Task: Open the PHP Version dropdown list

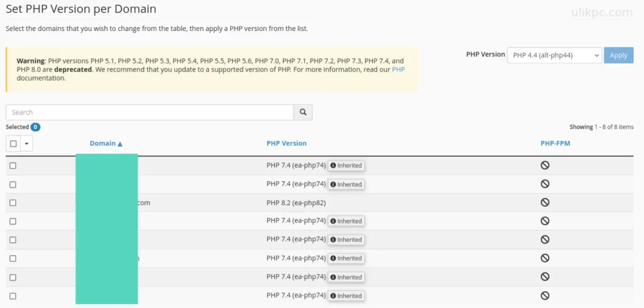Action: pos(554,55)
